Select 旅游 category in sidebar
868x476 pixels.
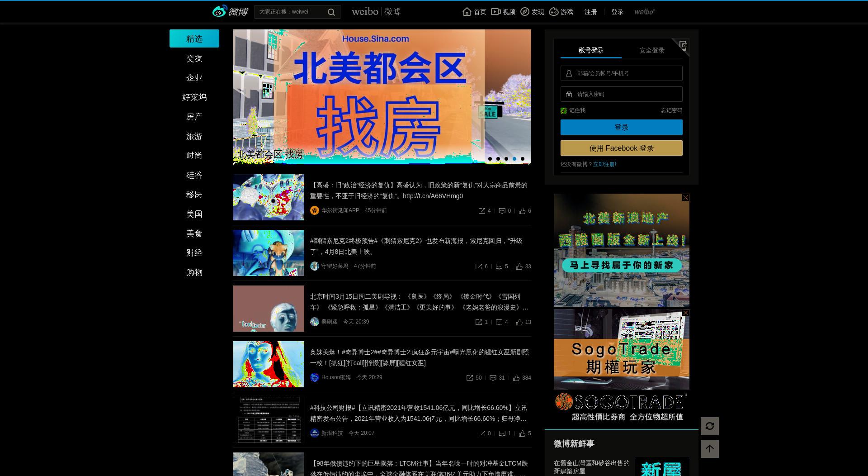[x=194, y=136]
